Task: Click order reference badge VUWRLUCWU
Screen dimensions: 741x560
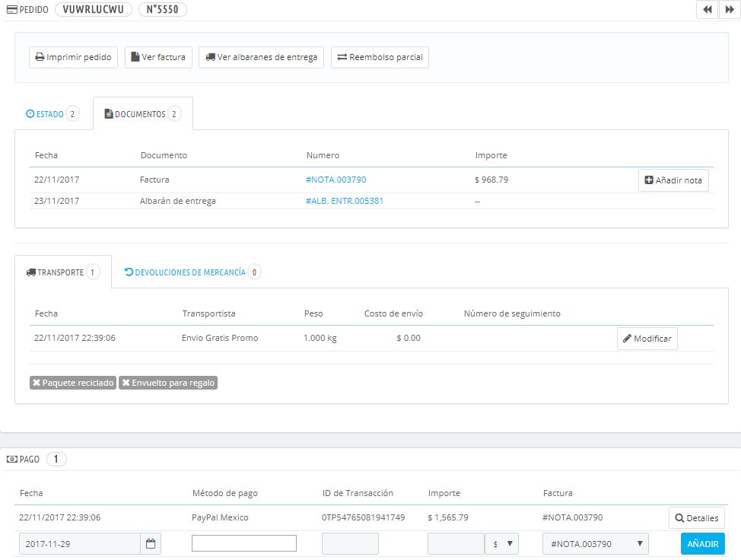Action: pos(93,9)
